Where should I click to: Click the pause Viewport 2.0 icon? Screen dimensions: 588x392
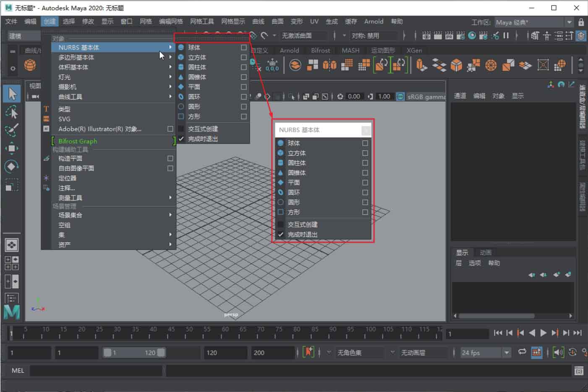[x=506, y=36]
